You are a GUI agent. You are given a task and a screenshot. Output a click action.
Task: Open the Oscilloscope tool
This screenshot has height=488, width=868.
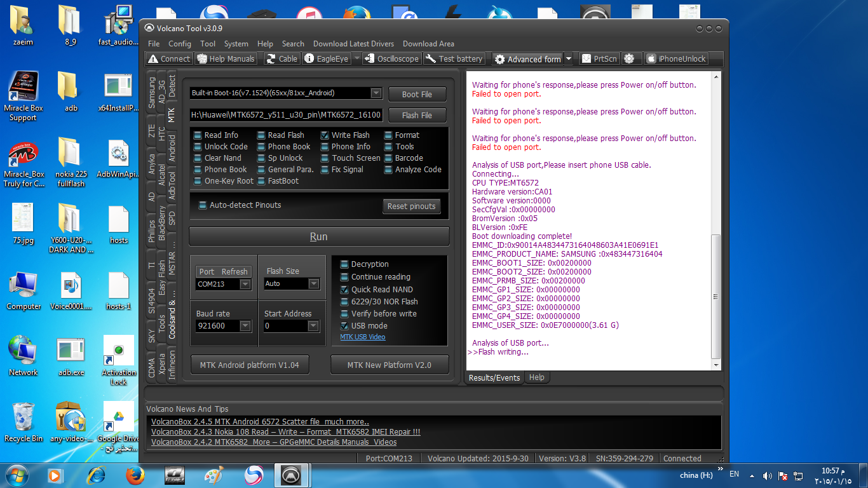coord(392,58)
